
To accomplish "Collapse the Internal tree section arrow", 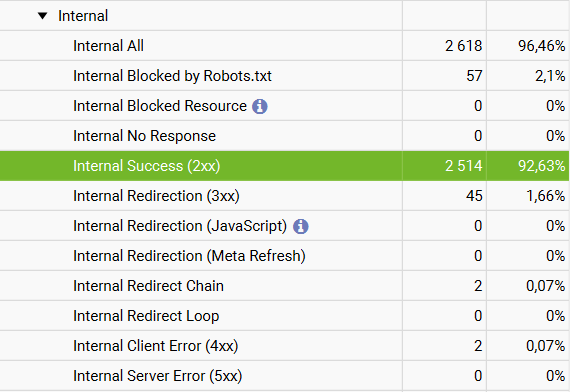I will (43, 16).
